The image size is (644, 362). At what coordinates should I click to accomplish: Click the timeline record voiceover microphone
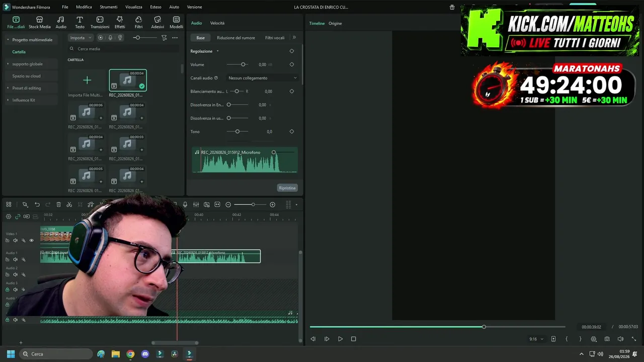point(185,205)
